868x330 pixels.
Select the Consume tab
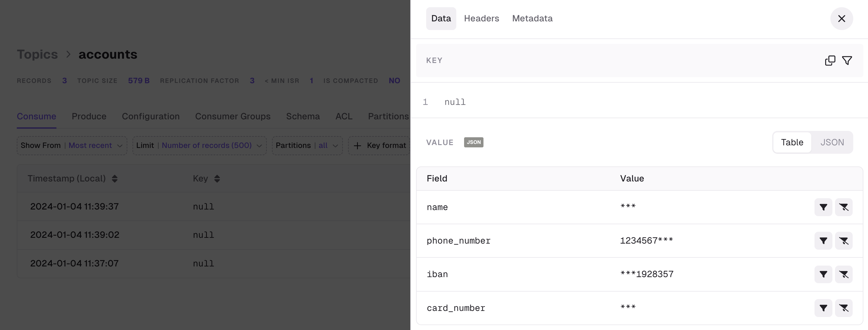click(x=36, y=116)
